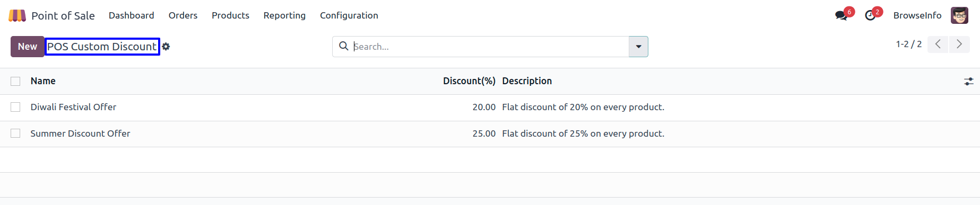Open the gear actions menu
The width and height of the screenshot is (980, 205).
tap(166, 47)
